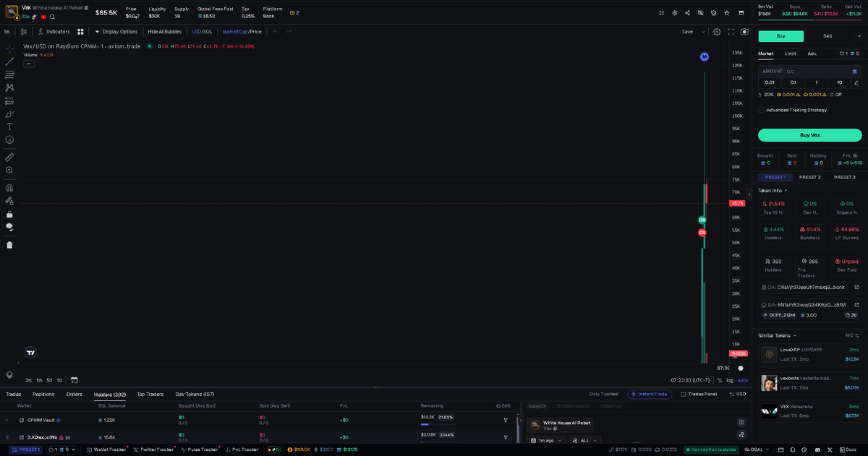
Task: Open the YouTube link for Vex
Action: tap(43, 17)
